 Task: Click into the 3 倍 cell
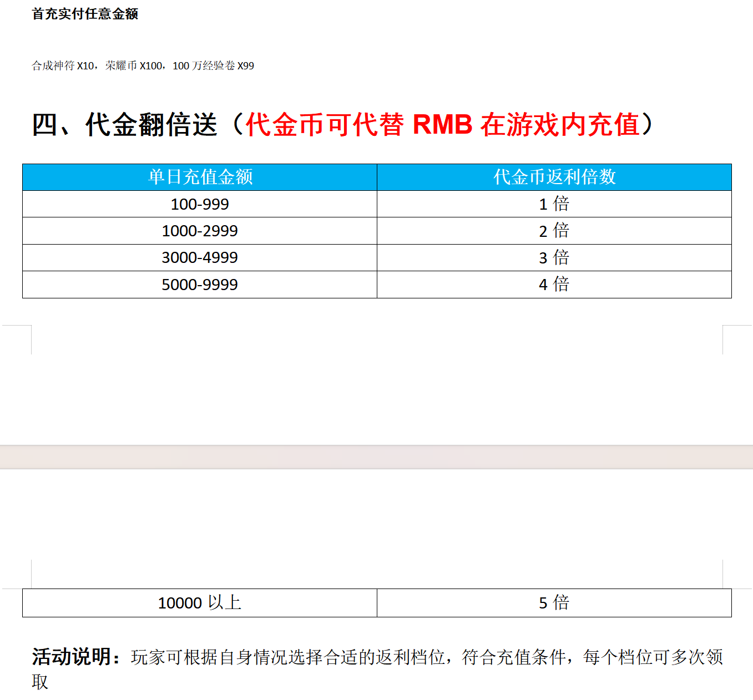pos(554,257)
